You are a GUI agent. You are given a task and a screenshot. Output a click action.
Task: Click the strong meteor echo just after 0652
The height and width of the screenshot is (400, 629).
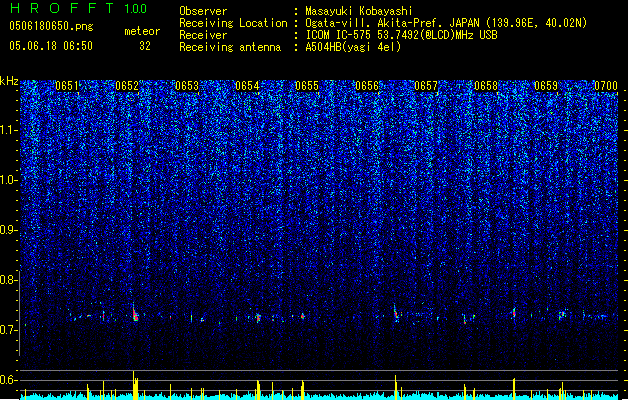pyautogui.click(x=135, y=313)
